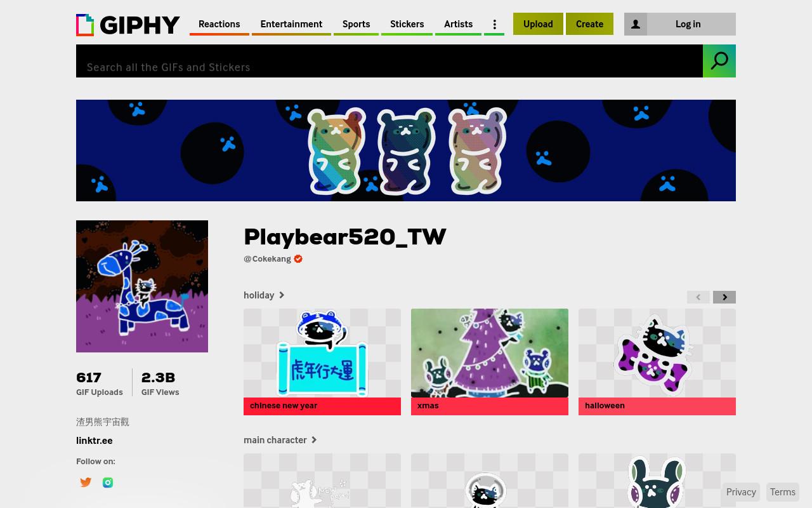This screenshot has height=508, width=812.
Task: Focus the search GIFs and Stickers field
Action: click(390, 61)
